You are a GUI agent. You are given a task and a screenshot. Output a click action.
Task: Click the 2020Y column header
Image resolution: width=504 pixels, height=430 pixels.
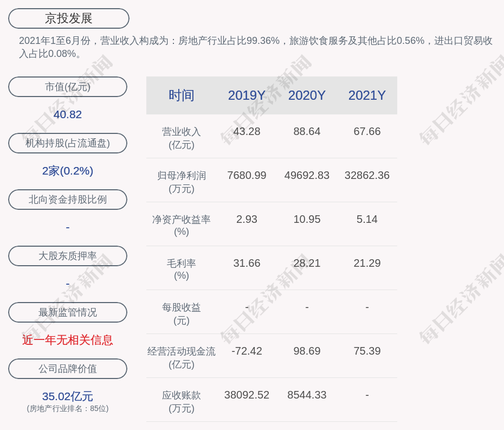tap(307, 95)
